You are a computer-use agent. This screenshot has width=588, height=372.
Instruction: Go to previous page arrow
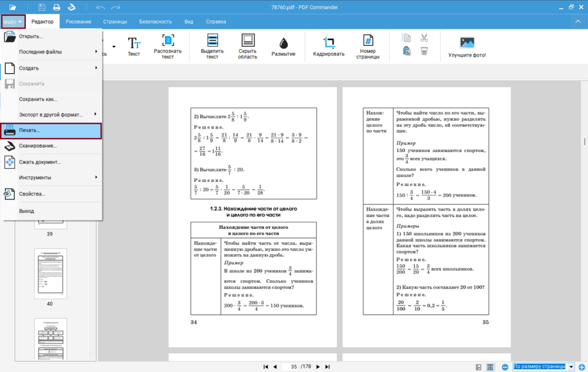(x=275, y=366)
